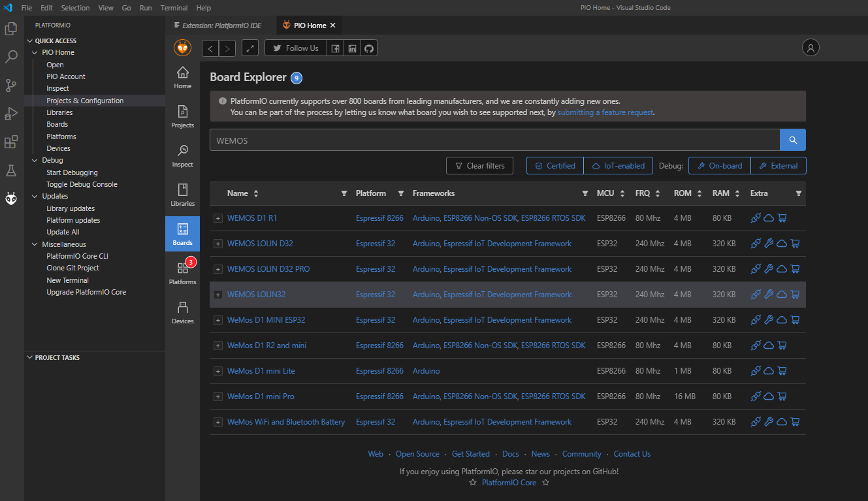Open Source Control view icon
Viewport: 868px width, 501px height.
(11, 85)
